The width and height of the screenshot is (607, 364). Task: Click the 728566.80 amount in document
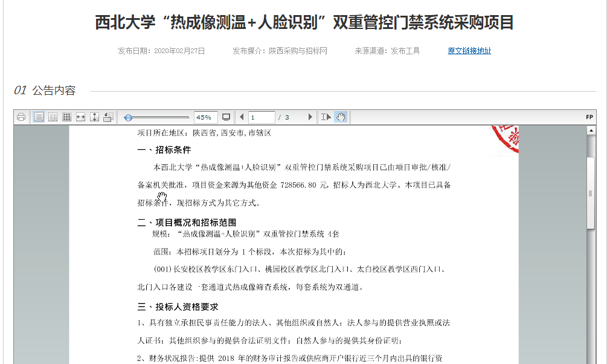click(298, 185)
